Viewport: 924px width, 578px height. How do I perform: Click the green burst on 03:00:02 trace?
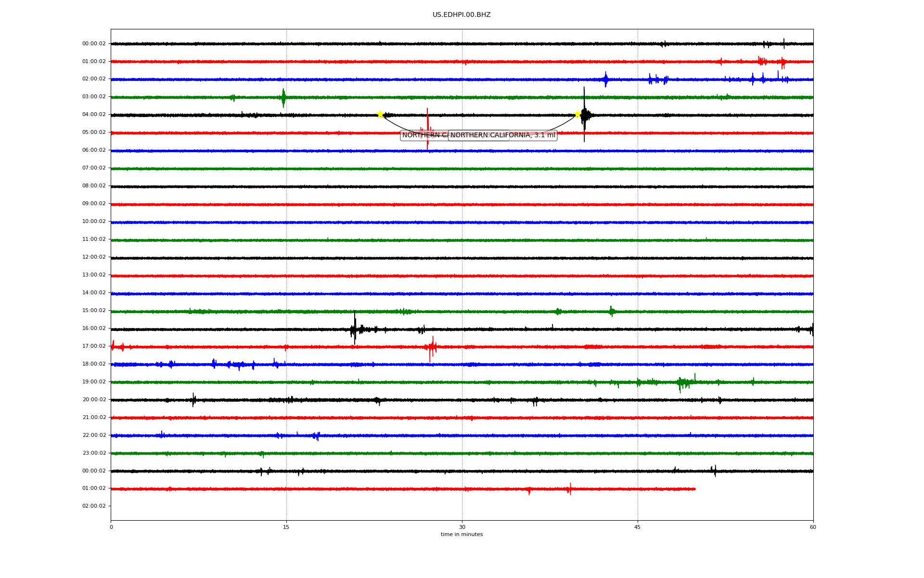click(x=283, y=97)
